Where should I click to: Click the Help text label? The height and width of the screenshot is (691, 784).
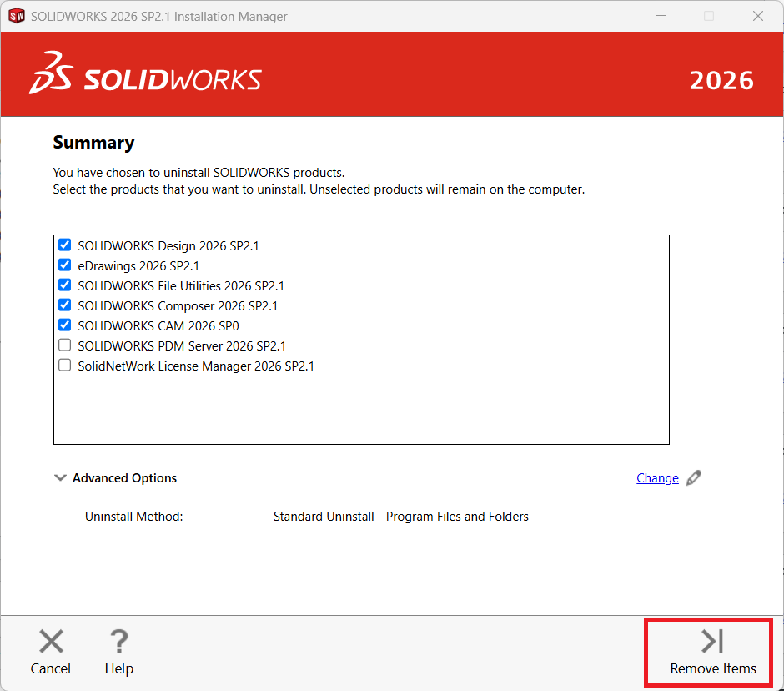coord(119,669)
